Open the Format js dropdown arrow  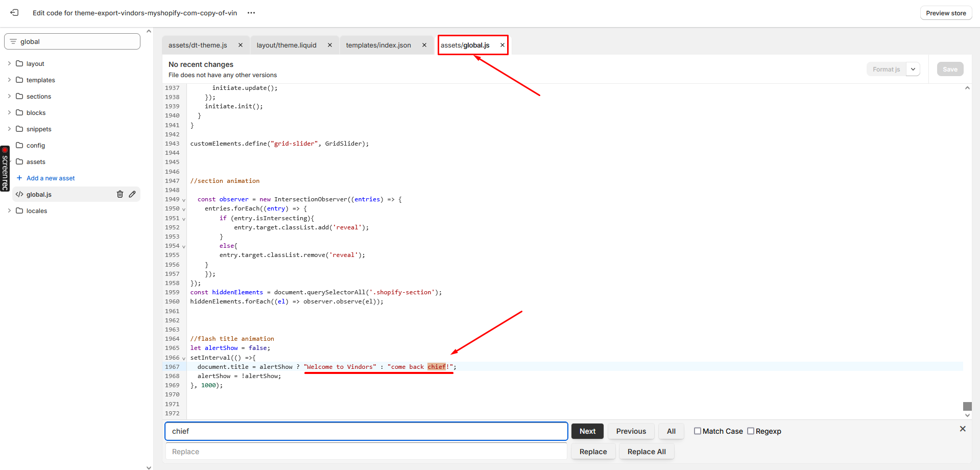913,69
